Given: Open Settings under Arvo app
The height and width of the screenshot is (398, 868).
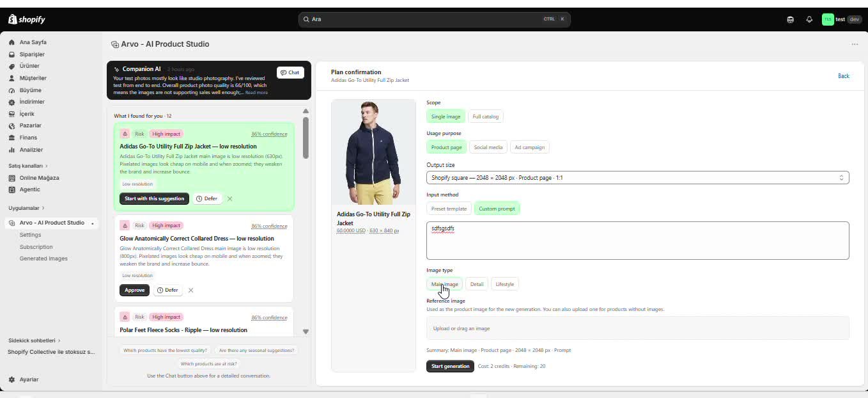Looking at the screenshot, I should (x=30, y=235).
